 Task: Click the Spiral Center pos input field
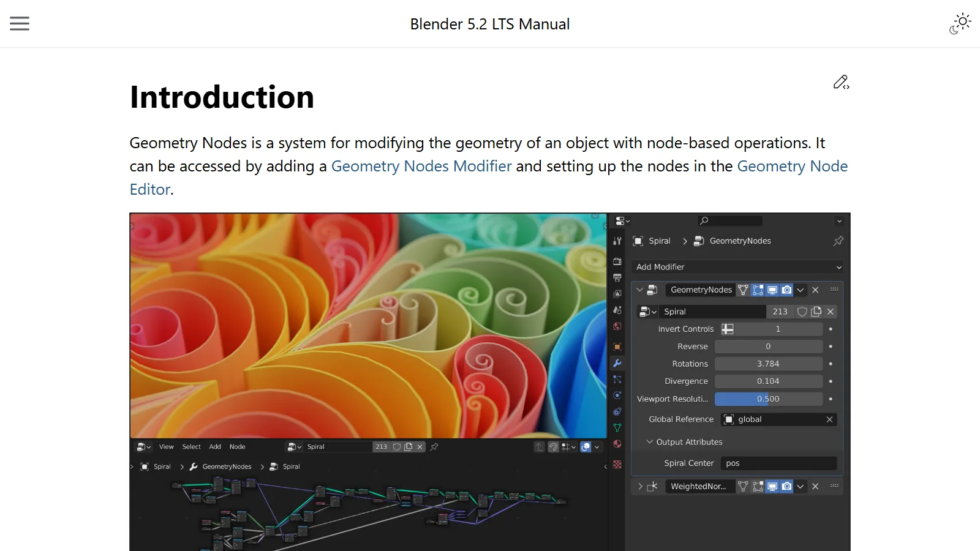click(x=778, y=463)
